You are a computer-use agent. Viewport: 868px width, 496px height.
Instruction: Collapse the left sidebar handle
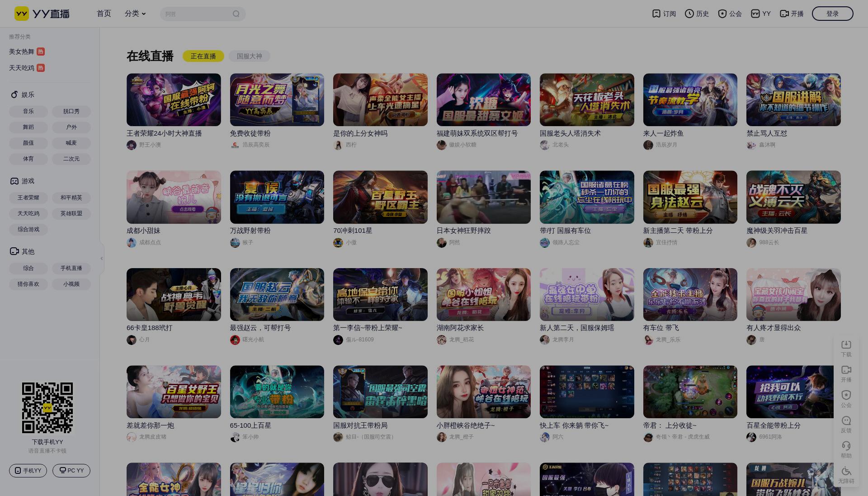click(x=102, y=258)
